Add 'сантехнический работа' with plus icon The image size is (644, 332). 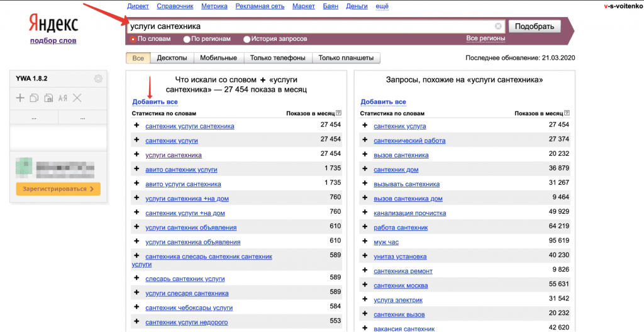click(x=365, y=140)
